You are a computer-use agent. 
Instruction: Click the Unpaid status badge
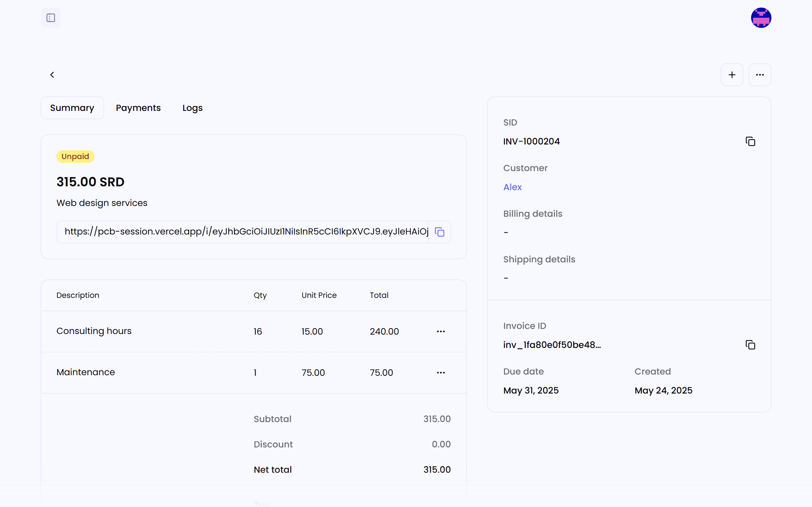tap(75, 156)
